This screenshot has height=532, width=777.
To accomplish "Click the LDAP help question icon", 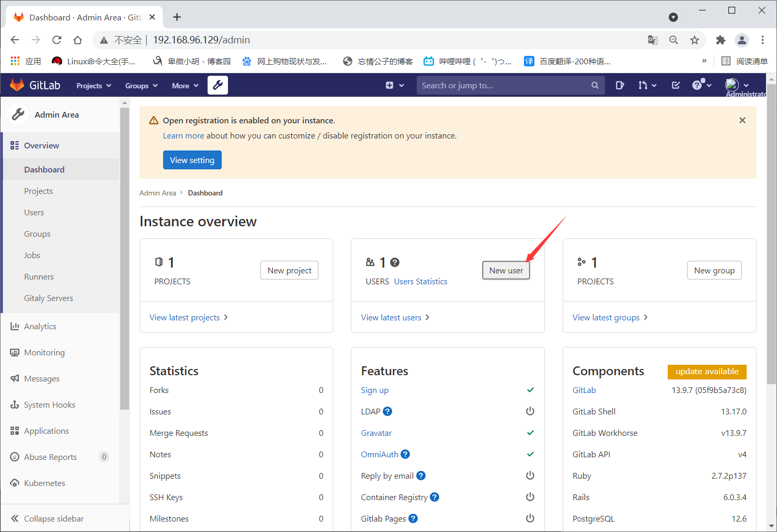I will click(387, 411).
